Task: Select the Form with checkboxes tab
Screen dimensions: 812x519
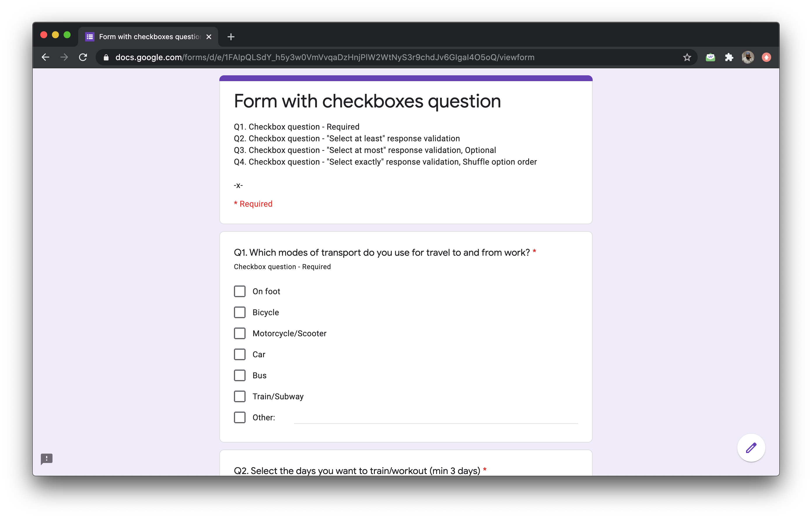Action: point(148,37)
